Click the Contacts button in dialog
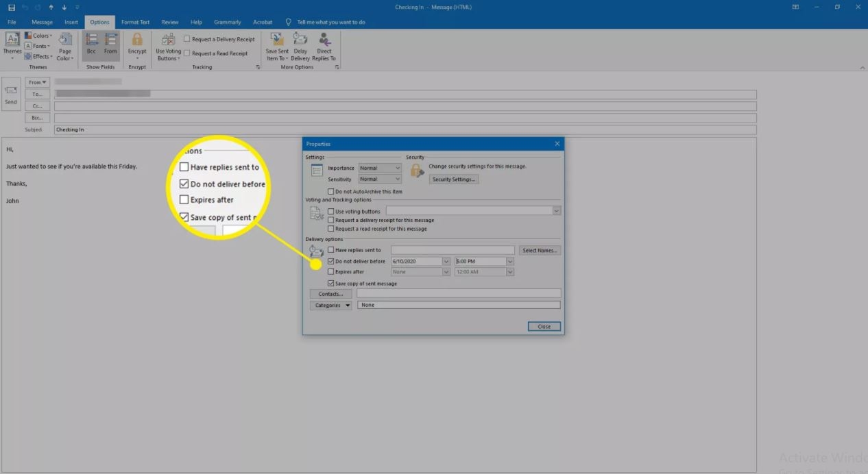This screenshot has height=474, width=868. click(x=330, y=294)
